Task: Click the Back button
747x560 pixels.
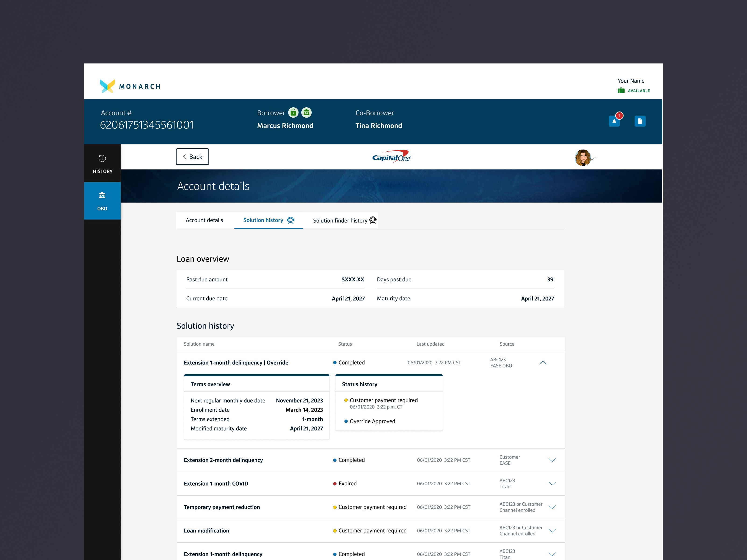Action: (x=192, y=157)
